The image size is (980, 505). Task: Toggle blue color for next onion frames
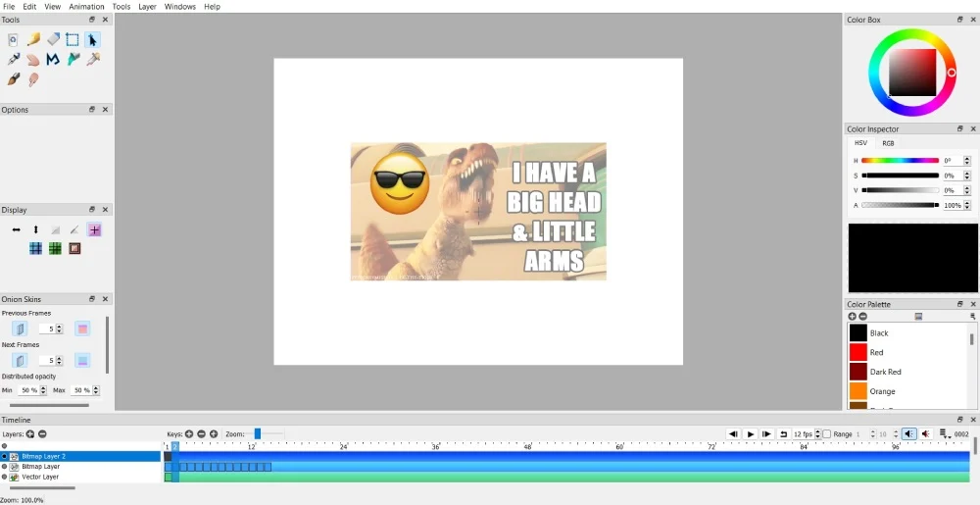click(x=82, y=360)
